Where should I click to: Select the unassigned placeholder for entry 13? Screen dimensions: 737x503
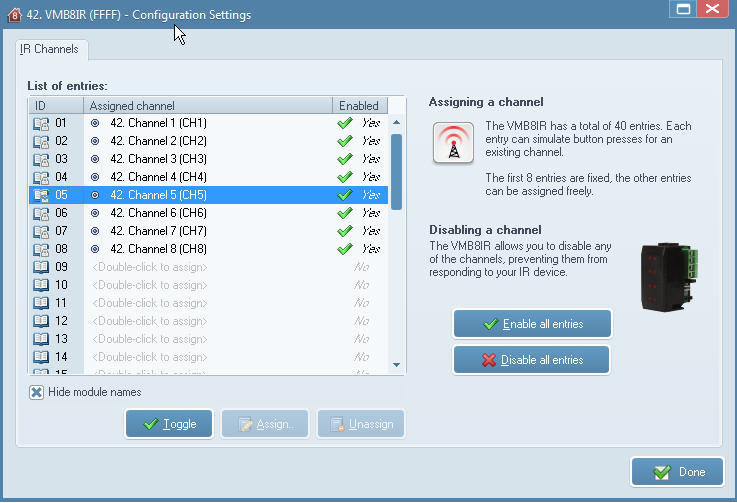click(150, 339)
